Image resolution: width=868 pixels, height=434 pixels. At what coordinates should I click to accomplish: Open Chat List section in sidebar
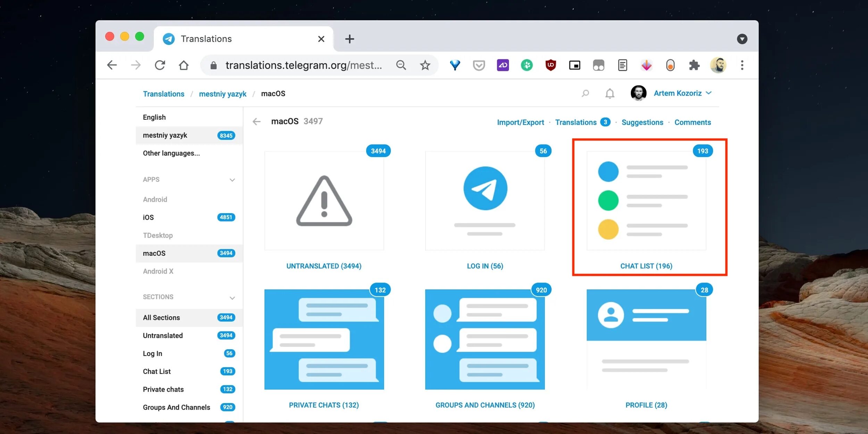(189, 372)
